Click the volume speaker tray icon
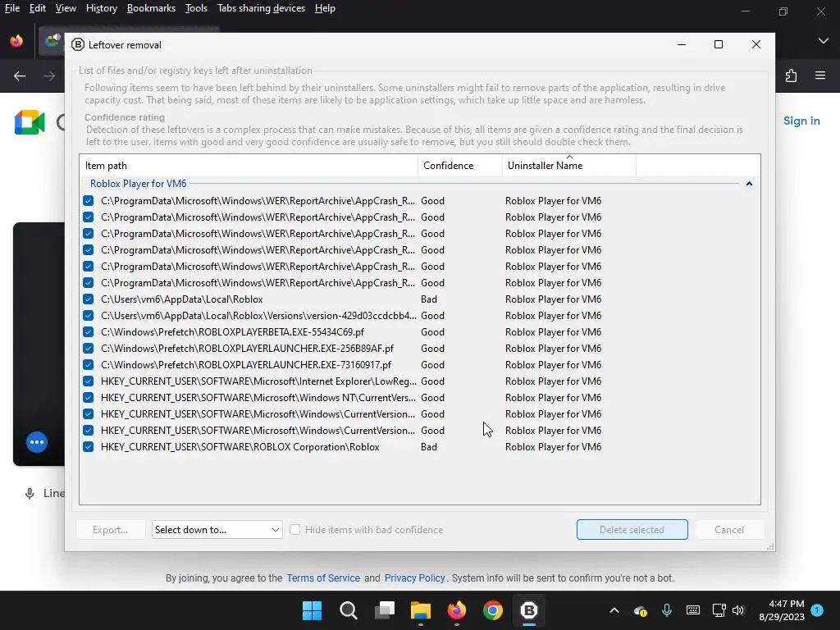840x630 pixels. click(739, 610)
